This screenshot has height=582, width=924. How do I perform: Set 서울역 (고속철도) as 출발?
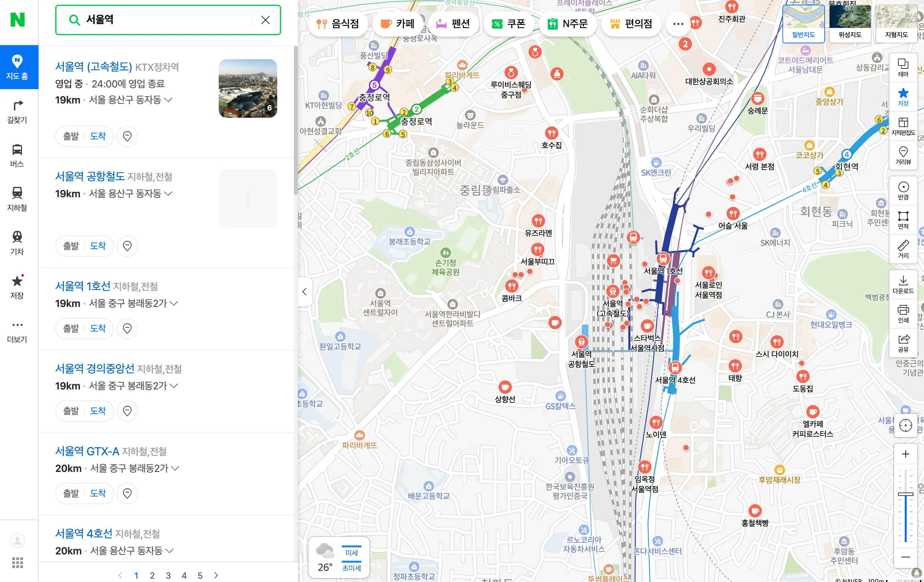[x=70, y=136]
